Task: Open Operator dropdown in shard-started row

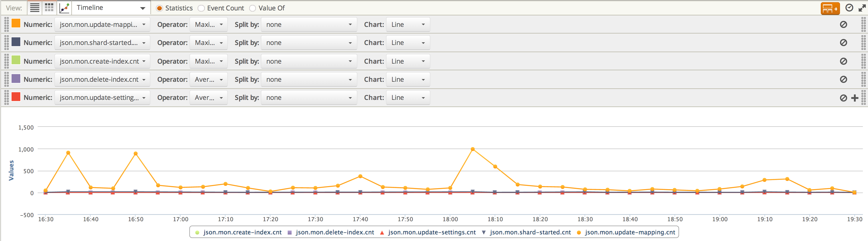Action: [x=208, y=43]
